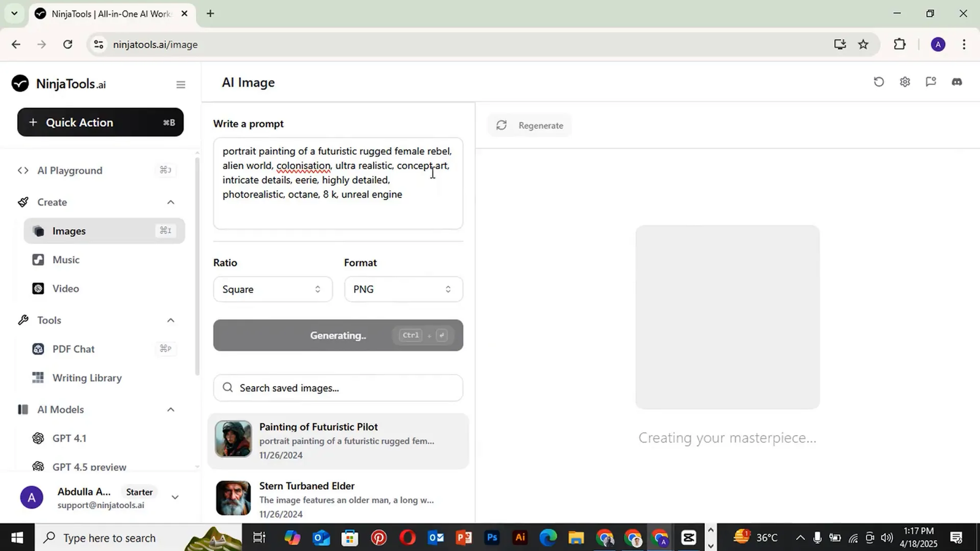
Task: Open the Chrome profile avatar
Action: tap(938, 44)
